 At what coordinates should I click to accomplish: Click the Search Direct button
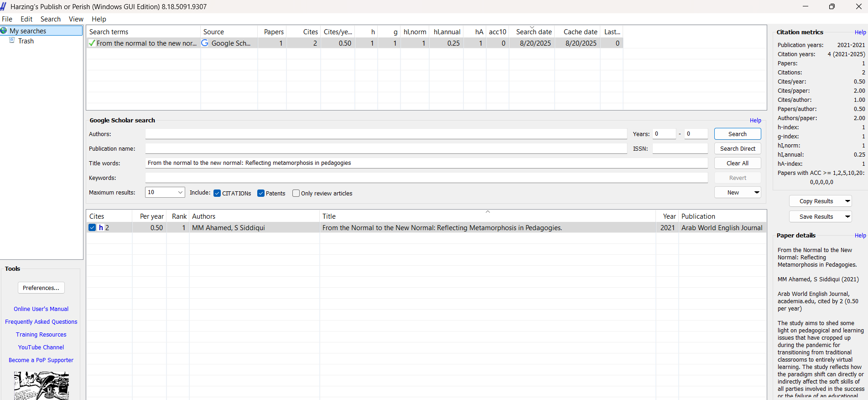tap(737, 148)
